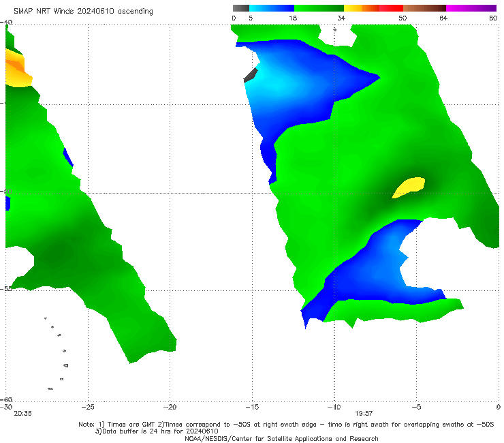Viewport: 504px width, 443px height.
Task: Click the yellow-orange wind area on the left swath
Action: (x=18, y=68)
